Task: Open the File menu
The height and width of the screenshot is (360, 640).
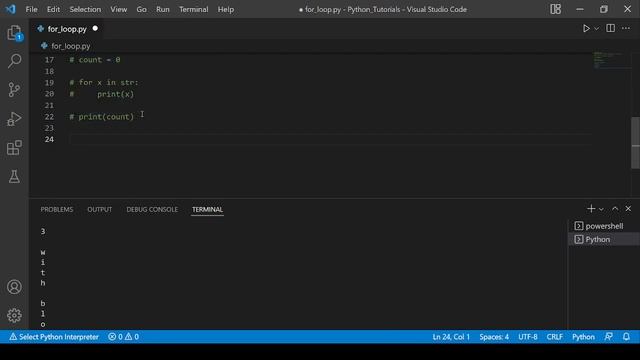Action: tap(31, 9)
